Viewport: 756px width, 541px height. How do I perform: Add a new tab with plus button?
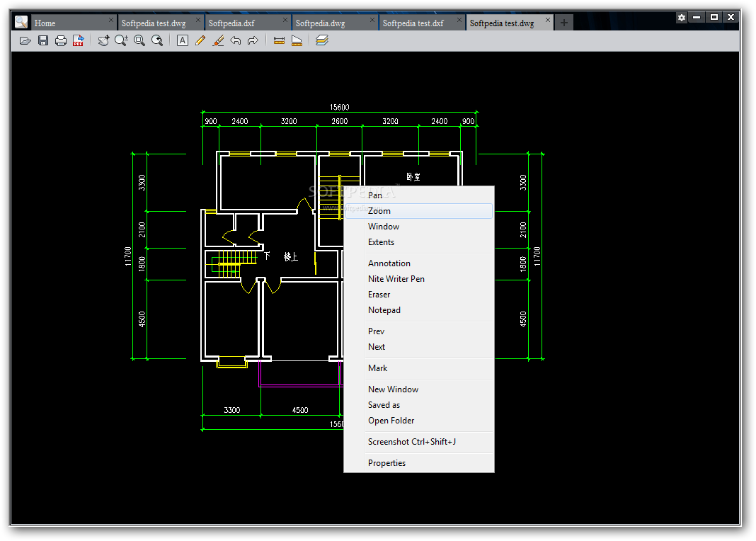click(564, 23)
